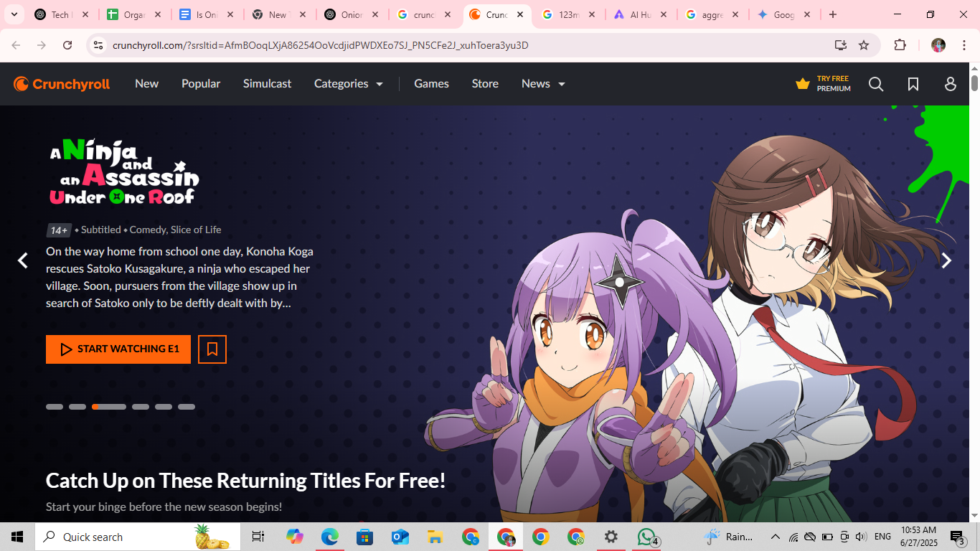Click Try Free Premium link
980x551 pixels.
824,84
